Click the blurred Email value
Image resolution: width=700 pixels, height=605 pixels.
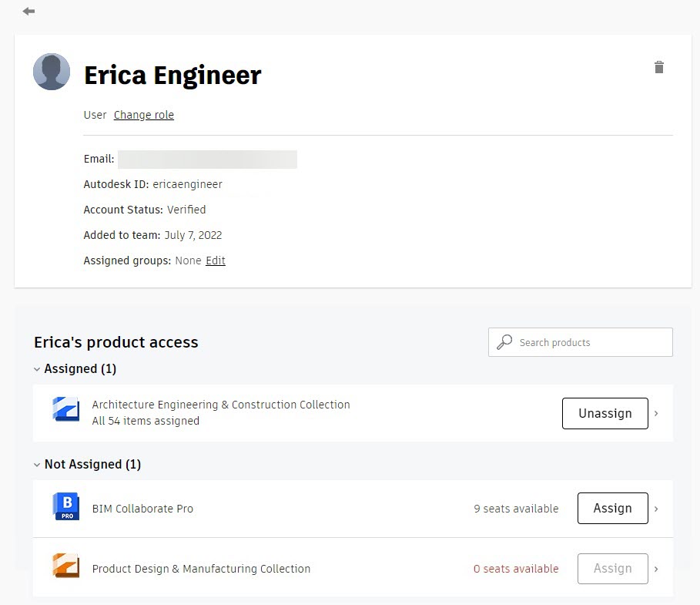[x=208, y=160]
